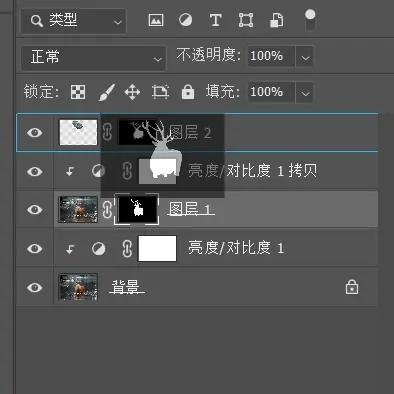This screenshot has height=394, width=394.
Task: Click the clipping arrow on 亮度/对比度 1 拷贝
Action: (x=70, y=172)
